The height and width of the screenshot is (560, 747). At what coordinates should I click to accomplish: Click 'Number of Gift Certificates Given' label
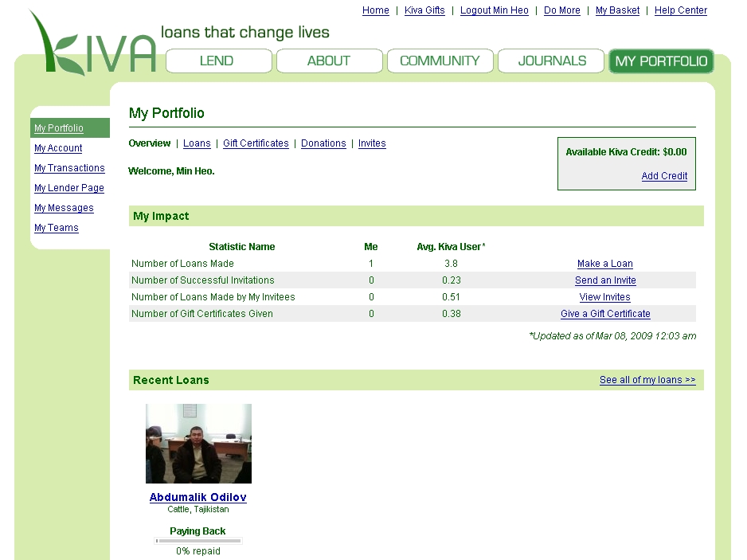click(x=202, y=314)
